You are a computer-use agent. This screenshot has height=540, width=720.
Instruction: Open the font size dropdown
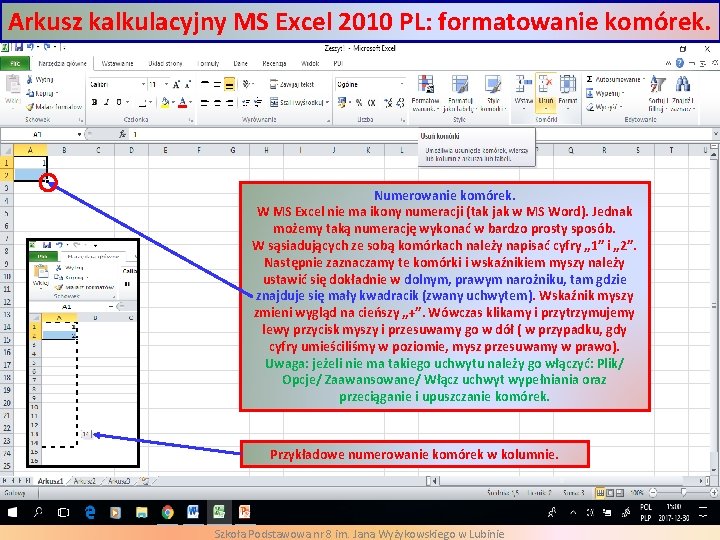tap(166, 84)
